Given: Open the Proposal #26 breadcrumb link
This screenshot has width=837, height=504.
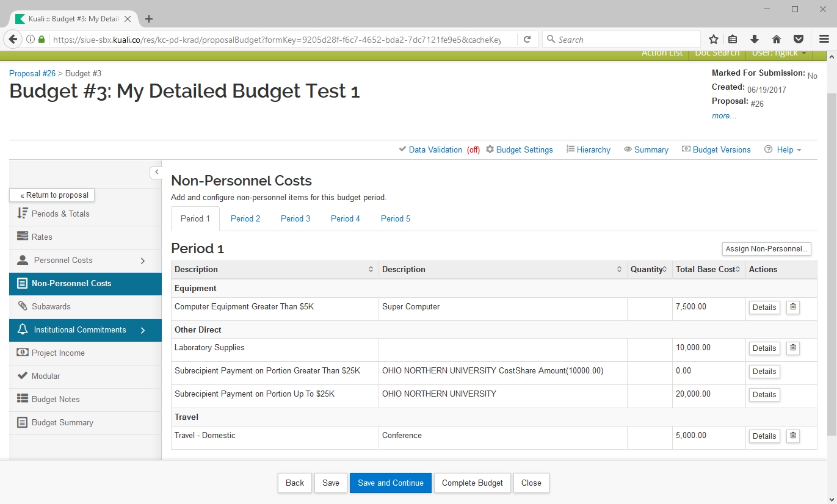Looking at the screenshot, I should pos(32,73).
